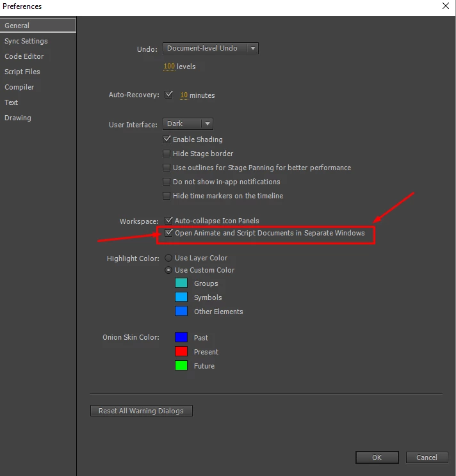Enable outlines for Stage Panning option
This screenshot has width=456, height=476.
pos(167,168)
